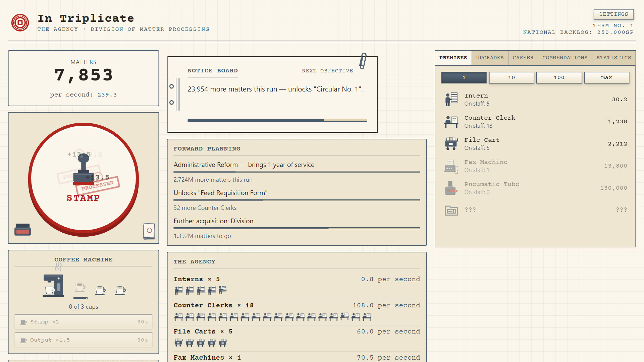The image size is (644, 362).
Task: Click the paper stack icon
Action: tap(149, 231)
